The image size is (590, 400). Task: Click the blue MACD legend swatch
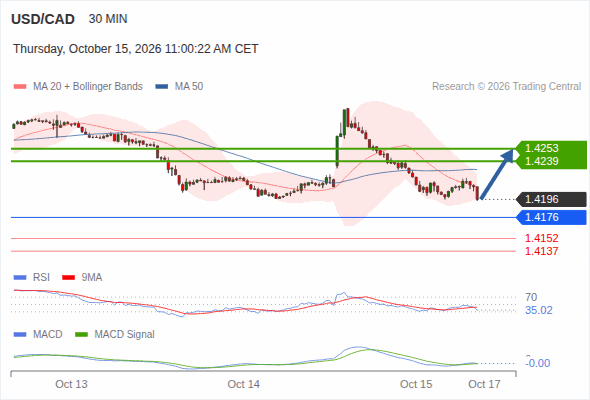(20, 335)
